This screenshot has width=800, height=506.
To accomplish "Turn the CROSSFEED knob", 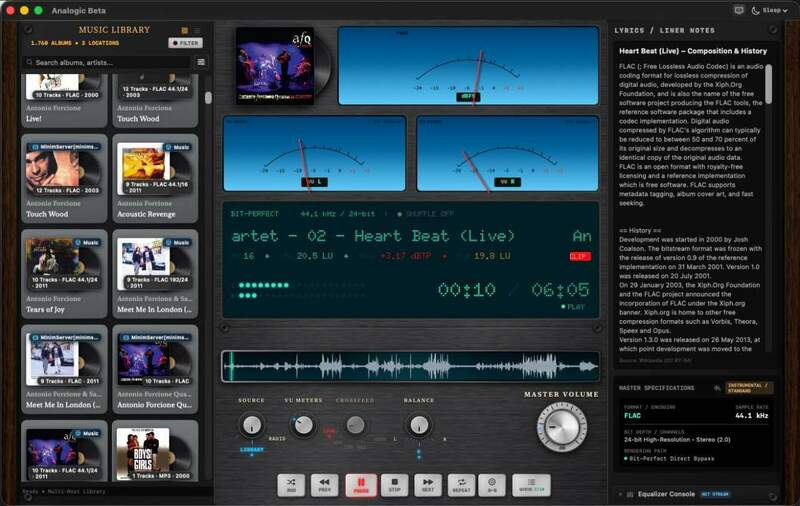I will [x=355, y=424].
